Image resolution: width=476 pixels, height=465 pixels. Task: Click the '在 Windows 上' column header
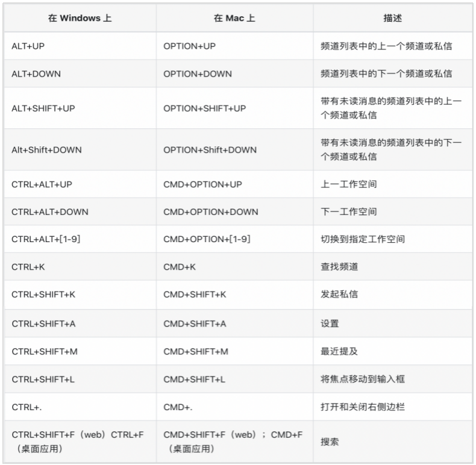tap(80, 18)
